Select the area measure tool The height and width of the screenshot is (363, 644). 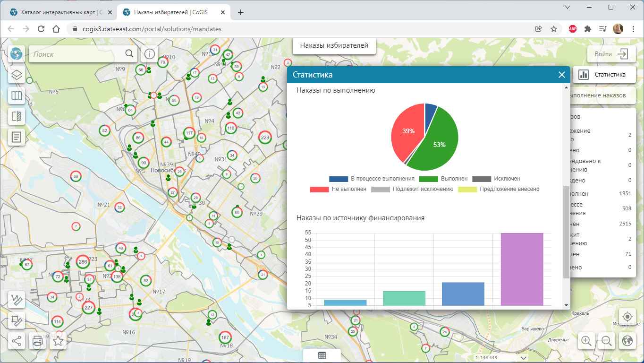[x=17, y=321]
